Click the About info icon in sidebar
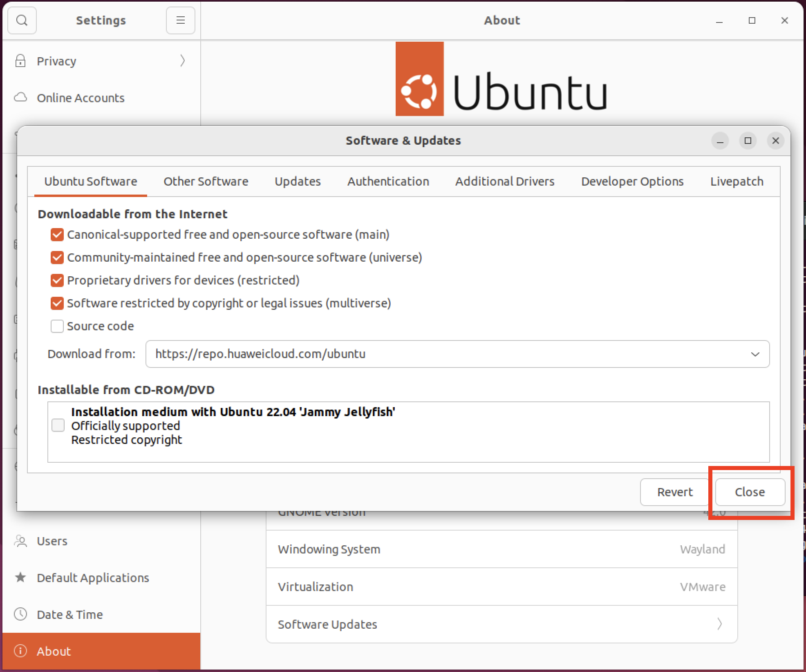Viewport: 806px width, 672px height. click(x=21, y=651)
